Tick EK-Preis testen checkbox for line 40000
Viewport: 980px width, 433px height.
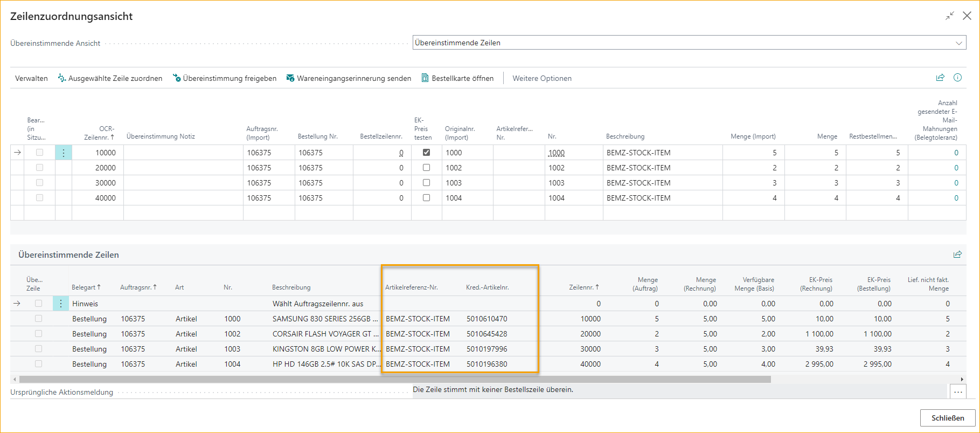coord(426,198)
